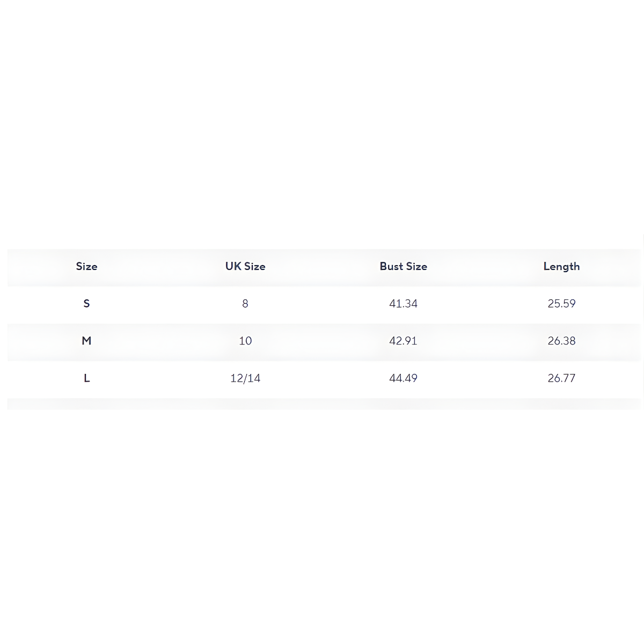
Task: Click the UK Size column header
Action: coord(245,266)
